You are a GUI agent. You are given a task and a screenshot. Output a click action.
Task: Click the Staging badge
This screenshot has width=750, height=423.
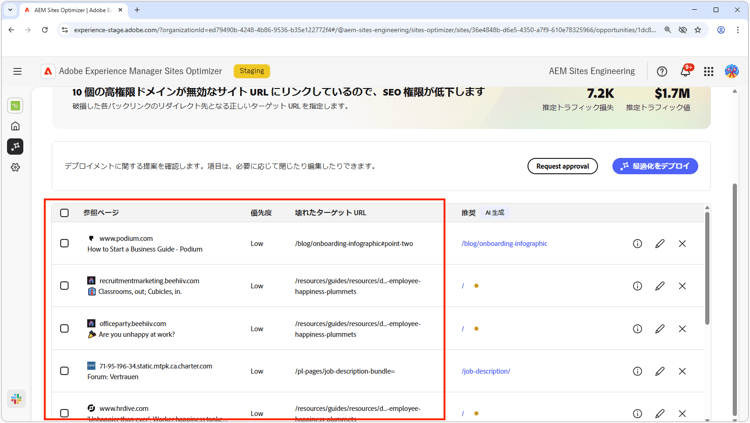tap(252, 71)
